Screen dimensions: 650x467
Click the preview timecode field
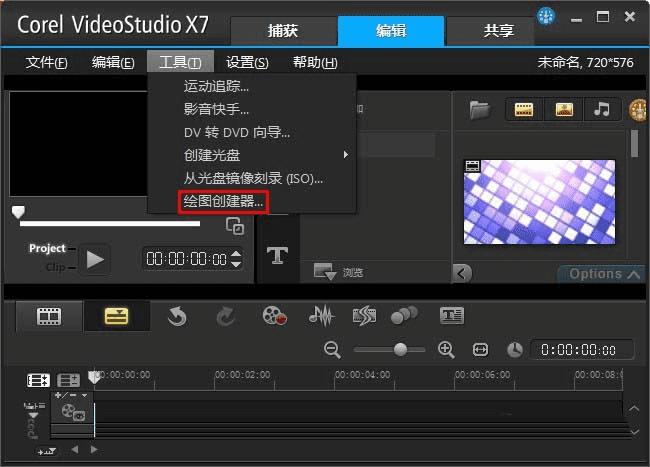pos(187,259)
